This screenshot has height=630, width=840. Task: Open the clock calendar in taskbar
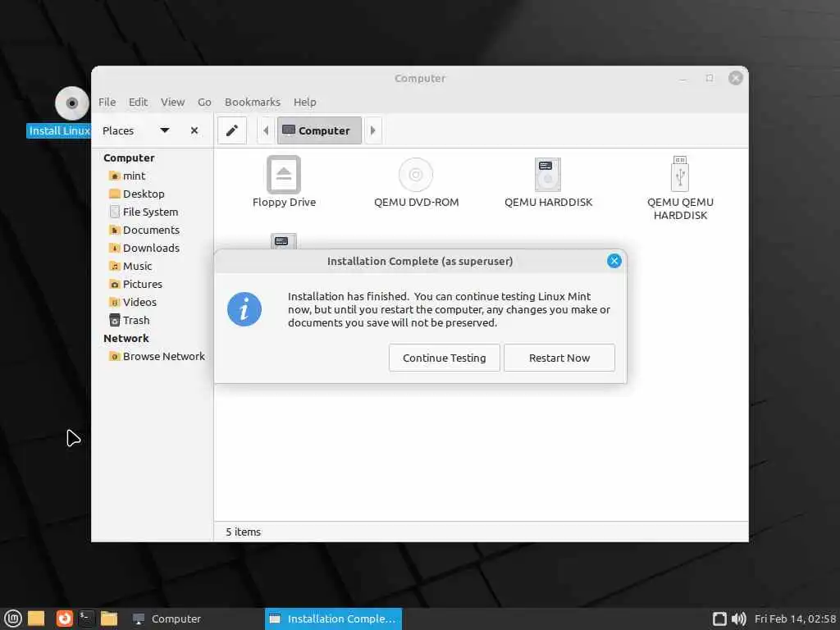[x=795, y=619]
